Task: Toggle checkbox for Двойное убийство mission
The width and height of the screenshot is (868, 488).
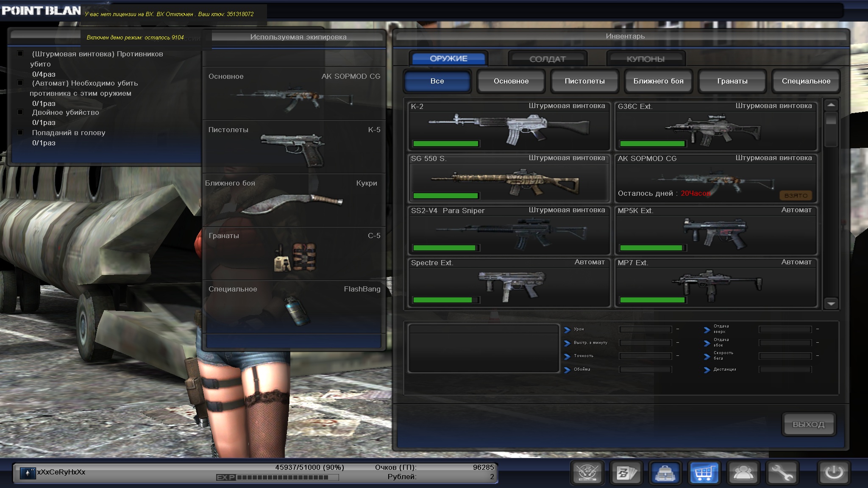Action: (x=20, y=112)
